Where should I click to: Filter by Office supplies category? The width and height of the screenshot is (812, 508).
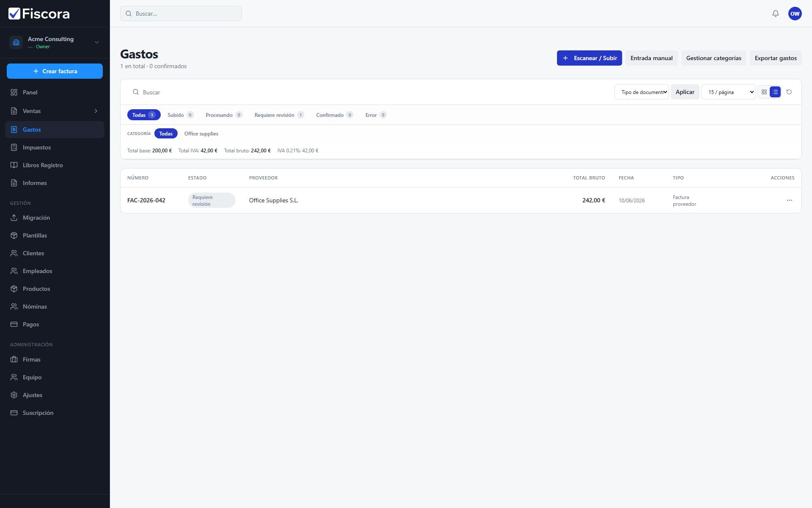pos(201,133)
